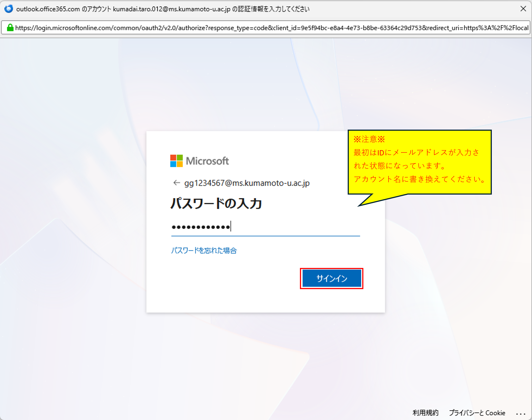Click the back arrow beside the account name

176,183
